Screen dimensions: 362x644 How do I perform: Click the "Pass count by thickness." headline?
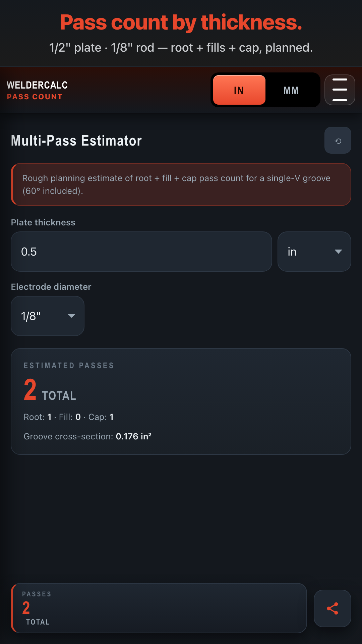point(181,22)
